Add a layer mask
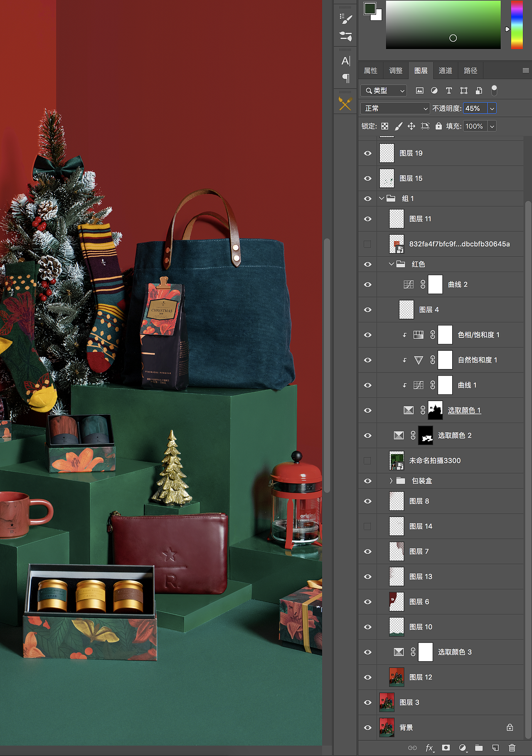 pos(446,748)
